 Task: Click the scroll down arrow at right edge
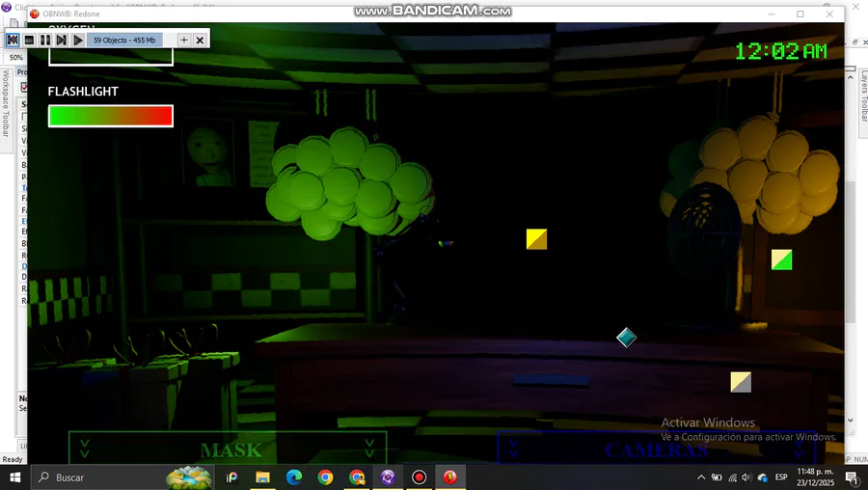tap(851, 421)
